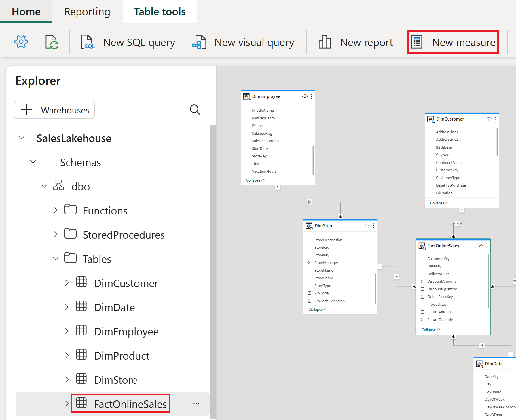Click the FactOnlineSales table grid icon

(81, 403)
